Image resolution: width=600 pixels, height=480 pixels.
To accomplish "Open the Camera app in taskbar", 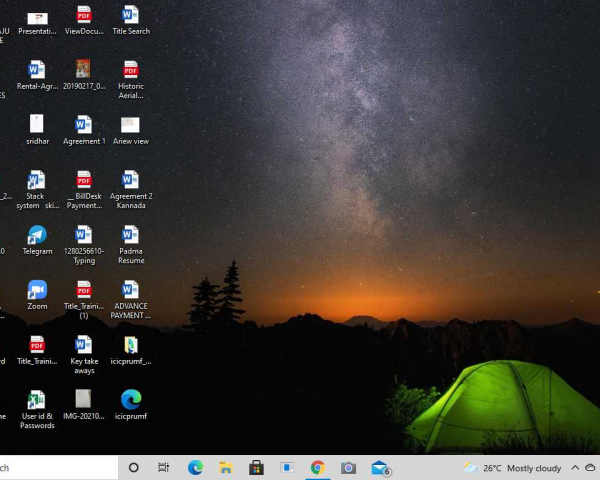I will click(348, 467).
